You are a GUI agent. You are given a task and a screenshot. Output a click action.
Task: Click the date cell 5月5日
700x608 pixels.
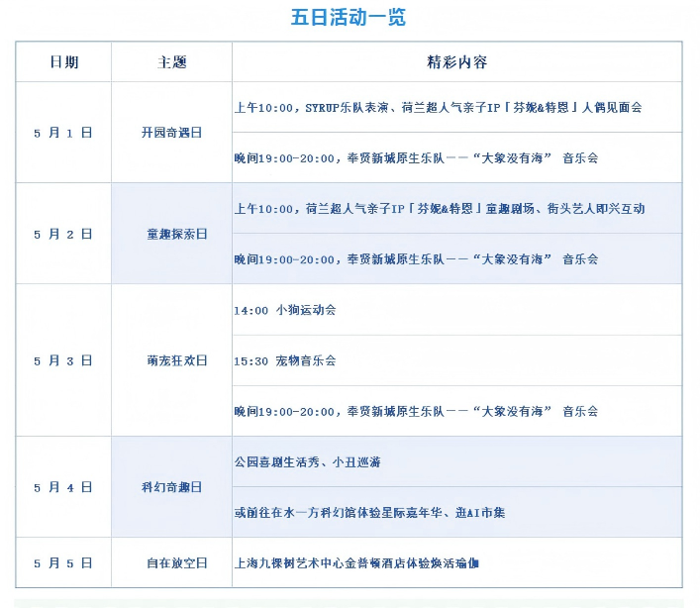pyautogui.click(x=63, y=562)
